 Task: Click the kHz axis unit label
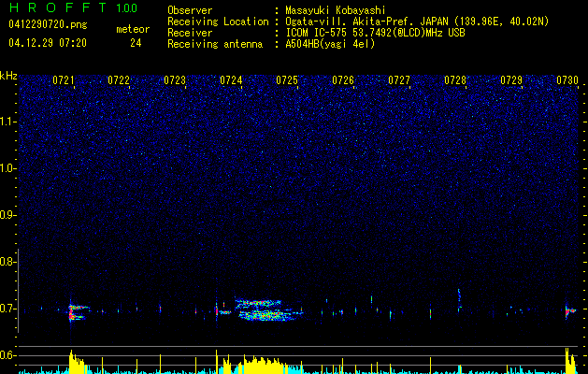tap(8, 76)
